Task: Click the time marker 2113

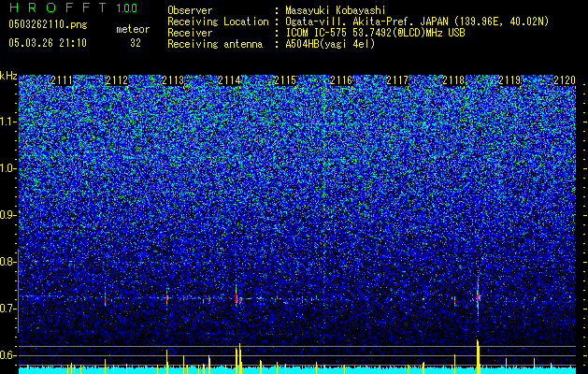Action: 174,80
